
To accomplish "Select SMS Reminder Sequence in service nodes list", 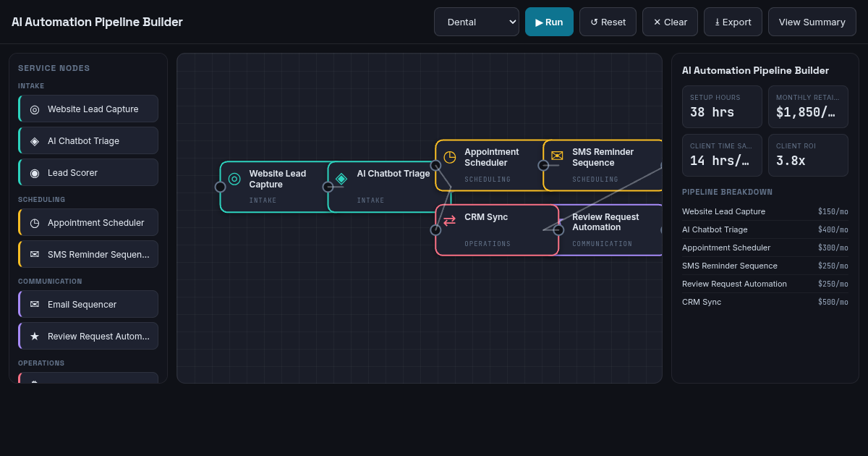I will [88, 255].
